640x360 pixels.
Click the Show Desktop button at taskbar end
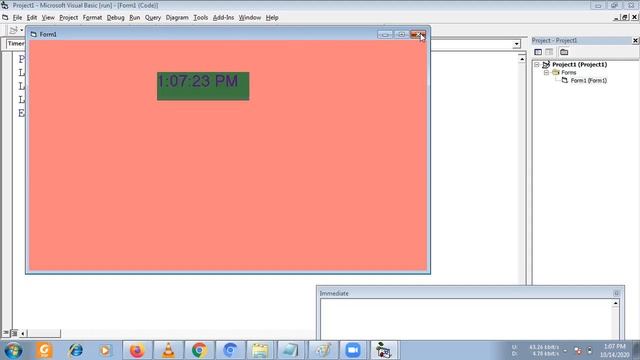636,350
